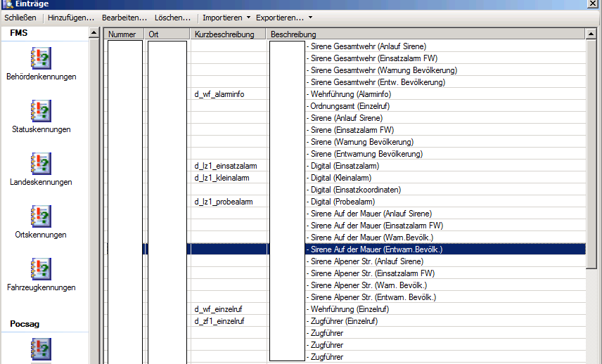
Task: Open the Behördenkennungen icon in the sidebar
Action: [x=41, y=58]
